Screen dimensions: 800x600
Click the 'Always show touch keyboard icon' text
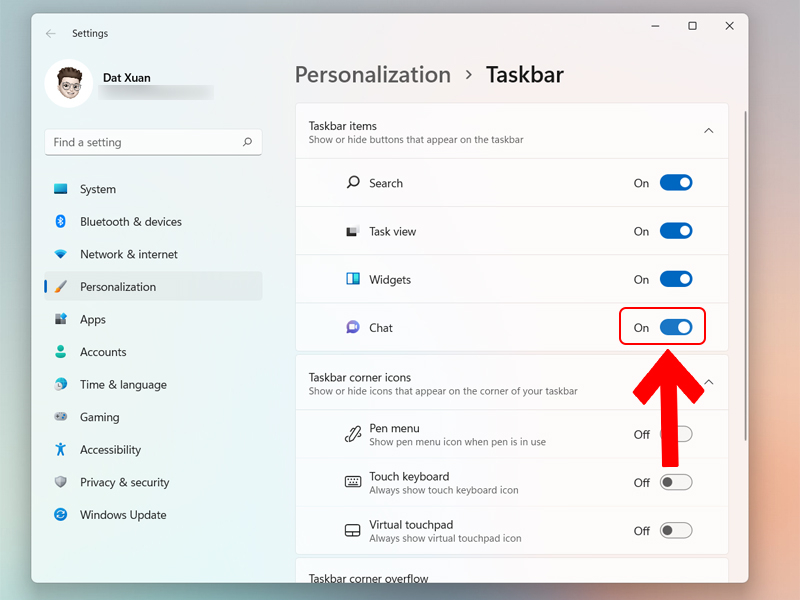[x=444, y=490]
